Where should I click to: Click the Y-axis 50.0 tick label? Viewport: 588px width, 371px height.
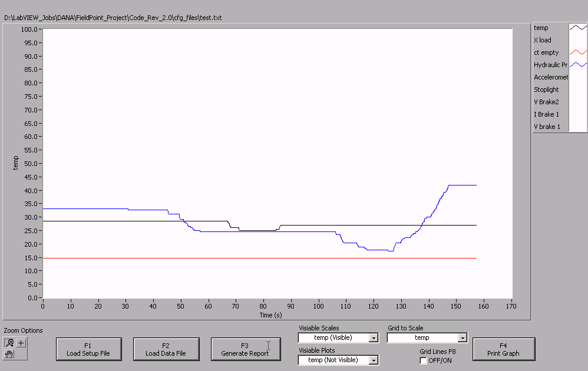tap(31, 164)
